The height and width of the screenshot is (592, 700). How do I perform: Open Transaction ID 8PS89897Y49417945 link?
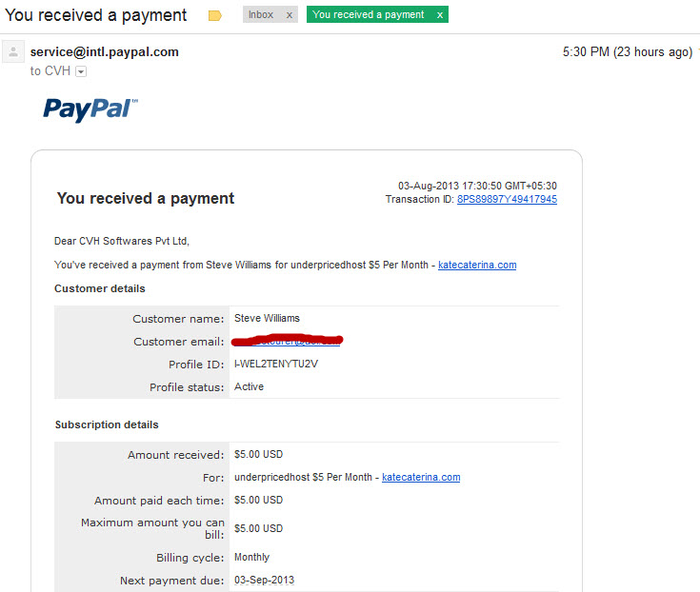click(x=507, y=200)
